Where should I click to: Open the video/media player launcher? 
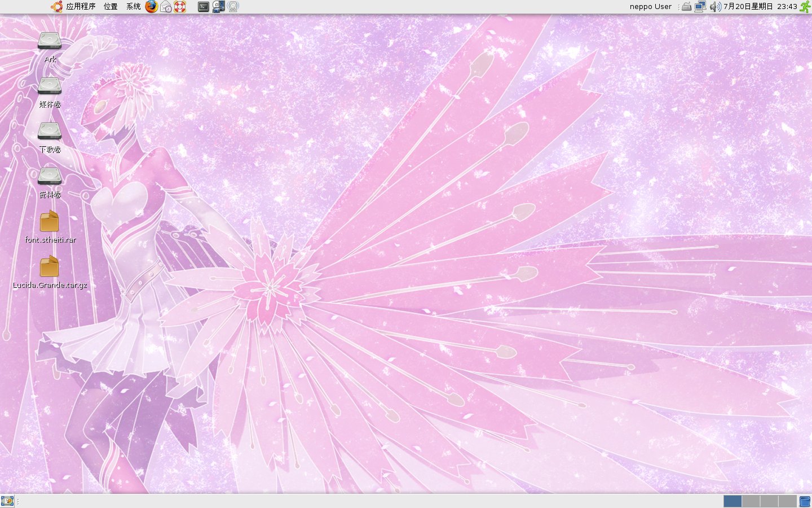tap(219, 7)
